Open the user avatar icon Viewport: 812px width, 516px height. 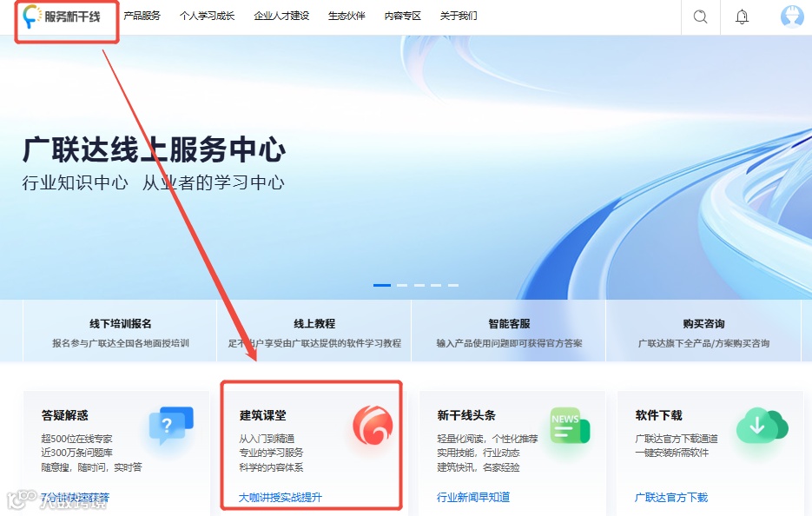[792, 17]
